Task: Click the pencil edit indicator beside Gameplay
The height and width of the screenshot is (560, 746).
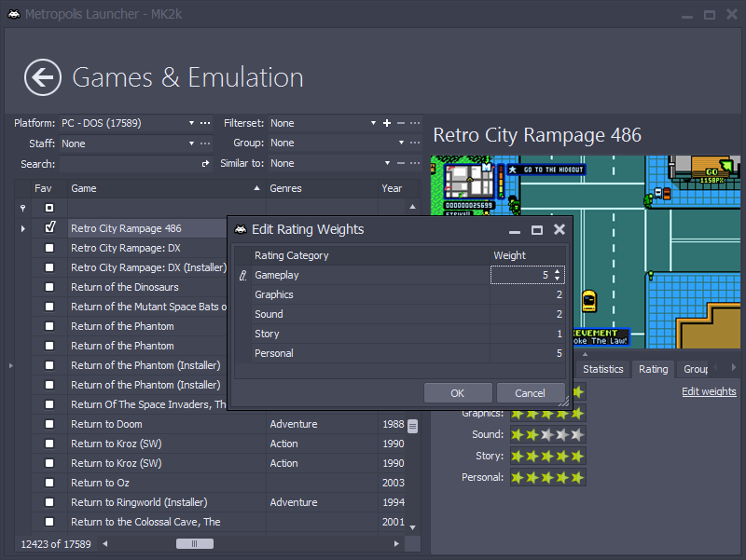Action: click(x=243, y=275)
